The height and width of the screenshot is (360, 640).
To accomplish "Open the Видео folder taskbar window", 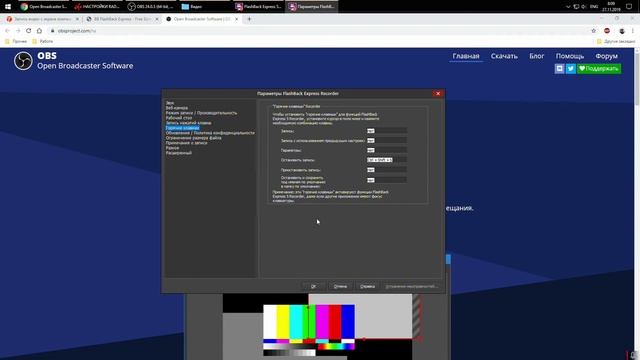I will pyautogui.click(x=204, y=7).
